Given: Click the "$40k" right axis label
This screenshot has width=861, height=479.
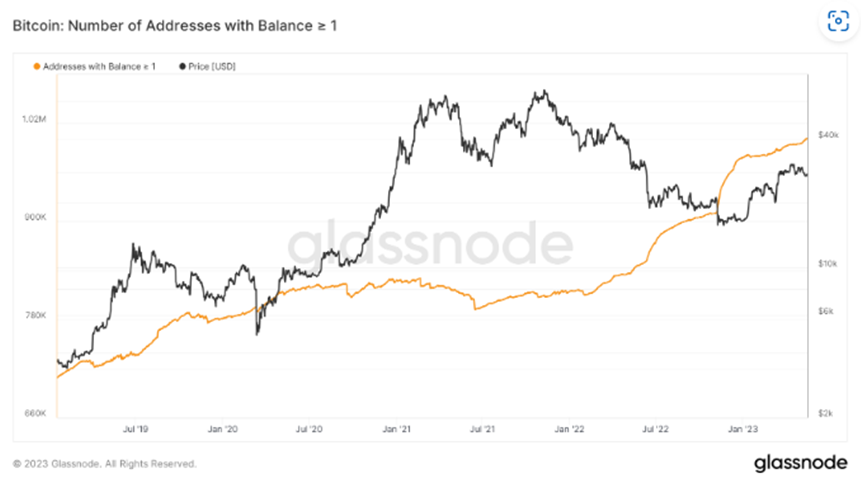Looking at the screenshot, I should (x=828, y=134).
